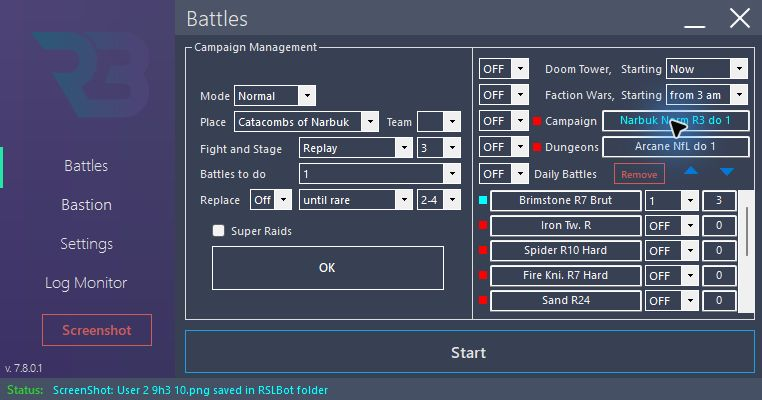Open Iron Tw. R OFF dropdown

(672, 226)
